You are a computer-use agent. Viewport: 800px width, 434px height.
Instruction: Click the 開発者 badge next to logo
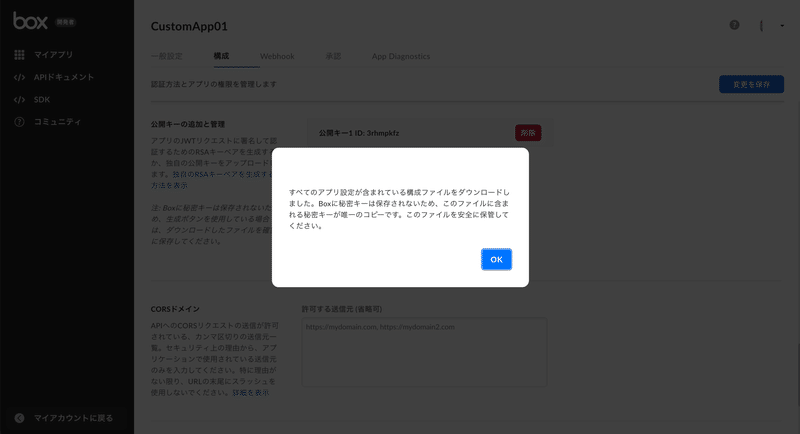[x=65, y=22]
